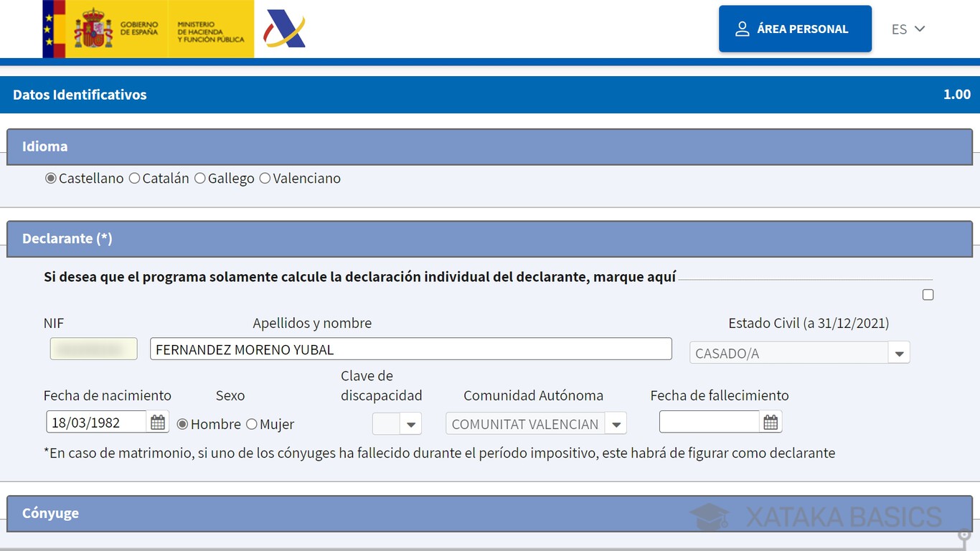Image resolution: width=980 pixels, height=551 pixels.
Task: Select Castellano language option
Action: tap(51, 179)
